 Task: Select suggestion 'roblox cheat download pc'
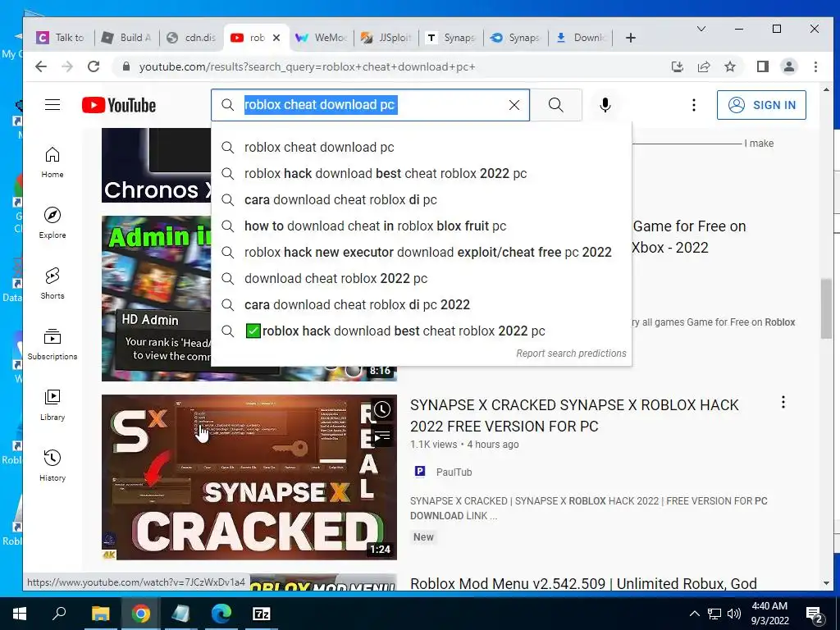421,148
